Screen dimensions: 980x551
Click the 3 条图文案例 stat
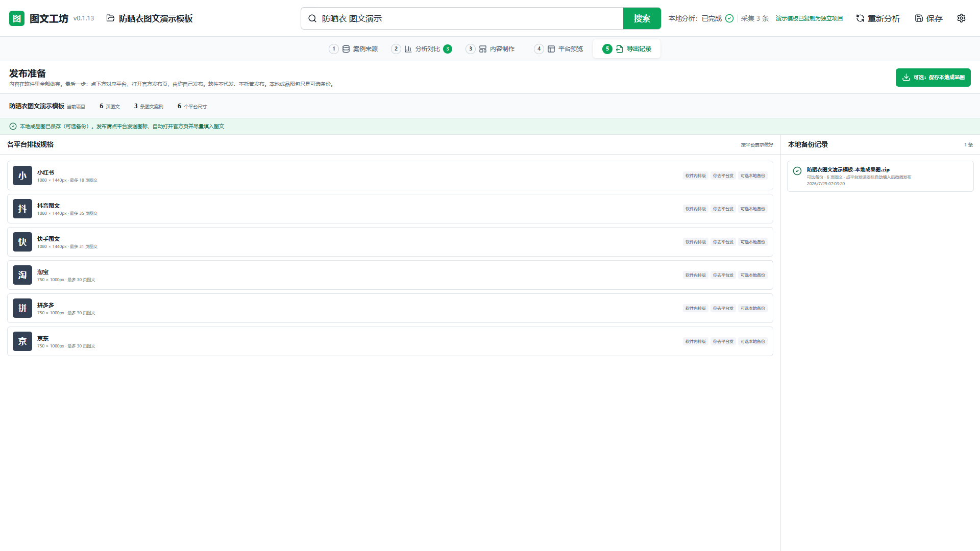click(149, 106)
